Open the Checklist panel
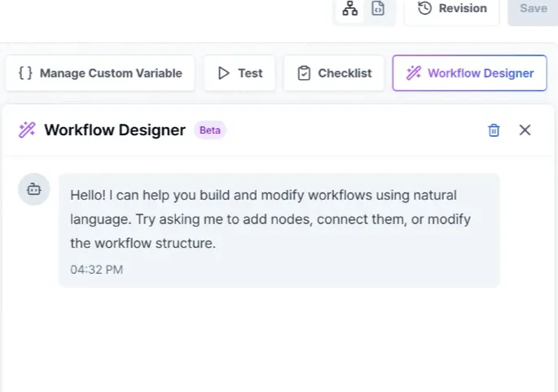The width and height of the screenshot is (558, 392). click(334, 73)
